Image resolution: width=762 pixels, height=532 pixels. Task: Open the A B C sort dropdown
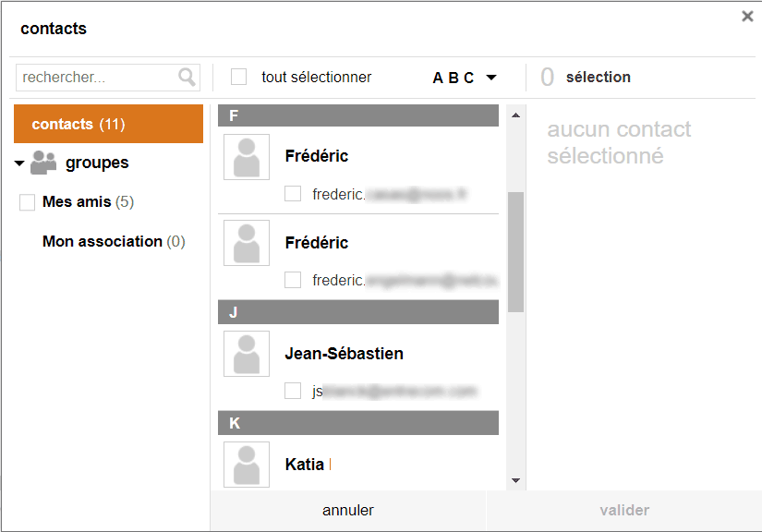[x=465, y=78]
